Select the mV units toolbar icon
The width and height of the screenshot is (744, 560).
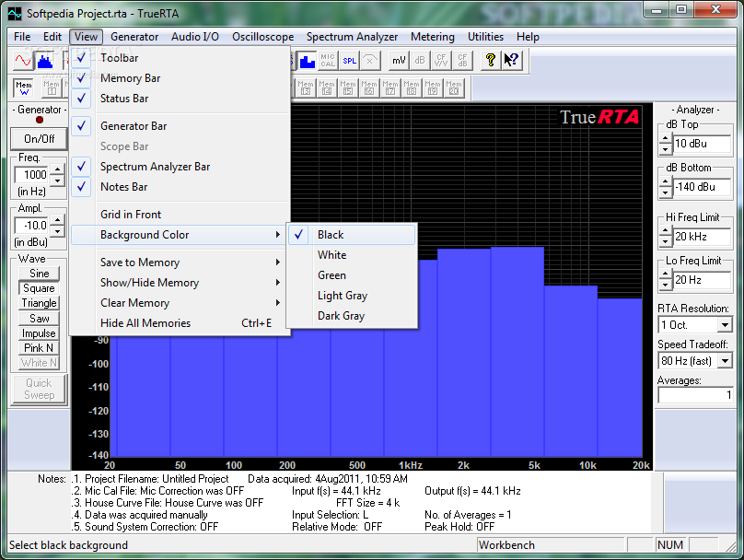pyautogui.click(x=399, y=60)
